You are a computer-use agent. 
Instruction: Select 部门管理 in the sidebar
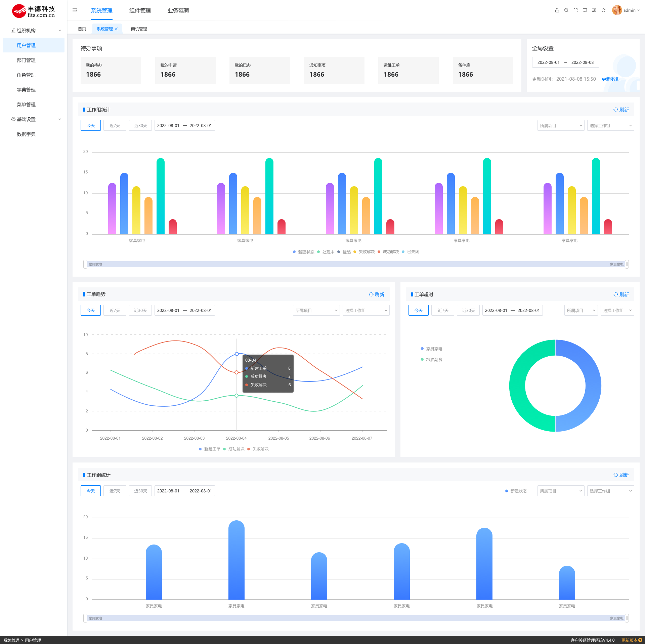[34, 60]
